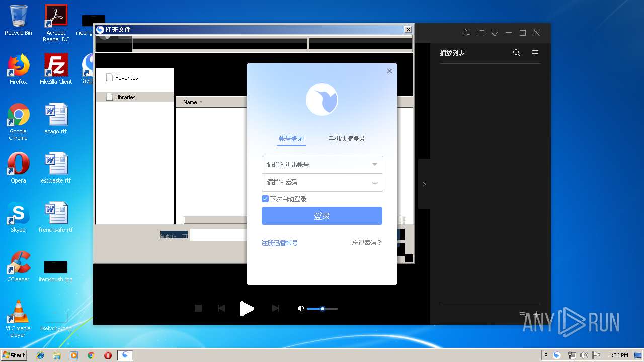
Task: Click the stop button in the player
Action: click(x=198, y=308)
